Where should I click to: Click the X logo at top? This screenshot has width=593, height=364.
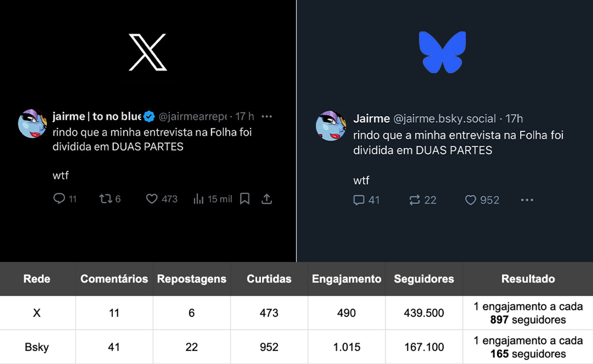[148, 52]
